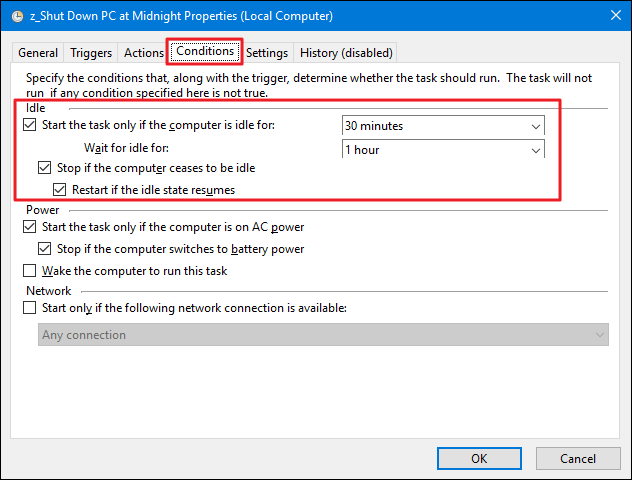Switch to the General tab
Image resolution: width=632 pixels, height=480 pixels.
point(38,53)
